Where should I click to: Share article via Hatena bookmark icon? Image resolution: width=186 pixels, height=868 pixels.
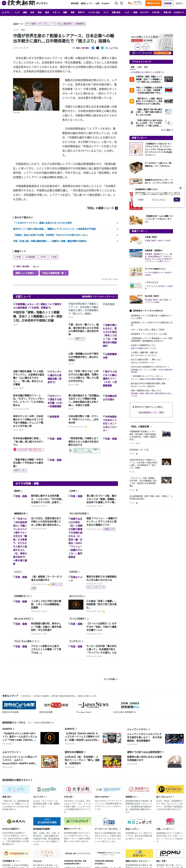[x=102, y=48]
